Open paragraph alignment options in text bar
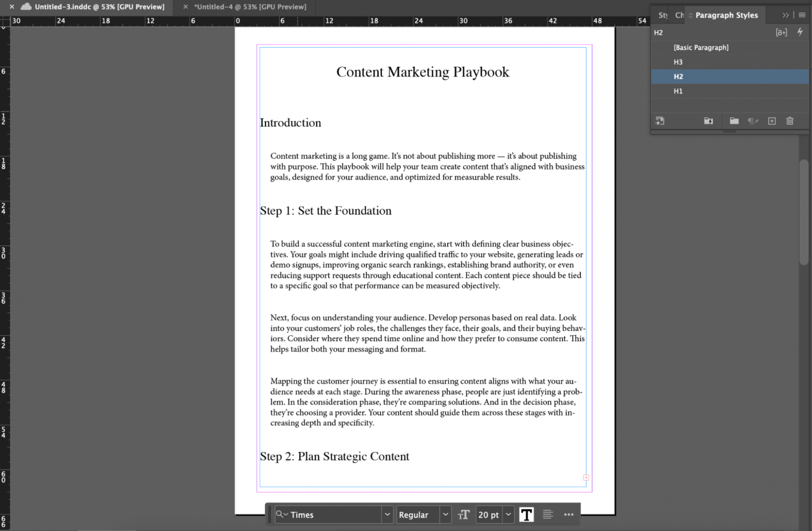Viewport: 812px width, 531px height. 548,515
